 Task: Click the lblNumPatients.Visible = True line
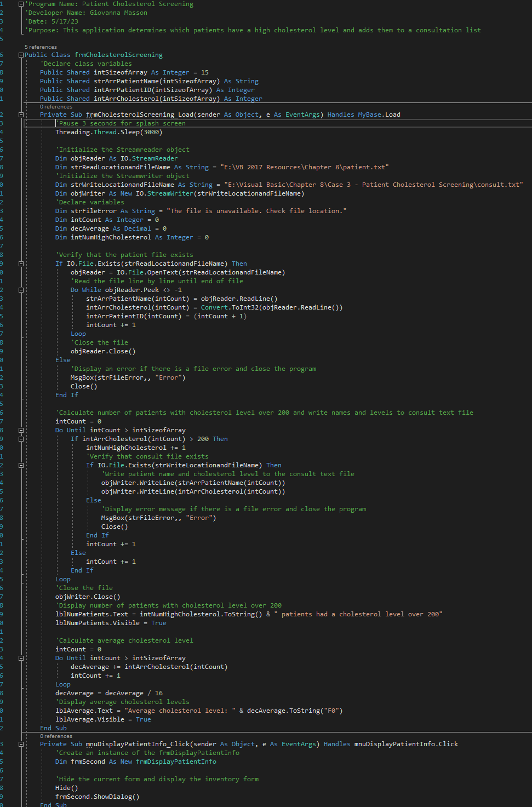pyautogui.click(x=111, y=623)
